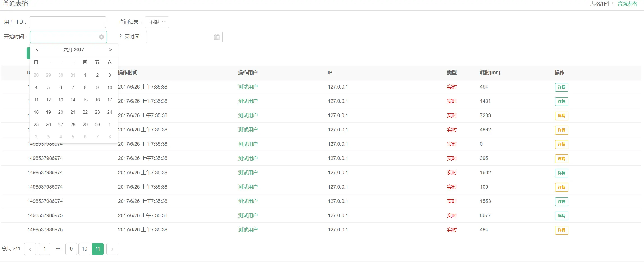Go to next month in date picker
The height and width of the screenshot is (262, 644).
pos(111,50)
